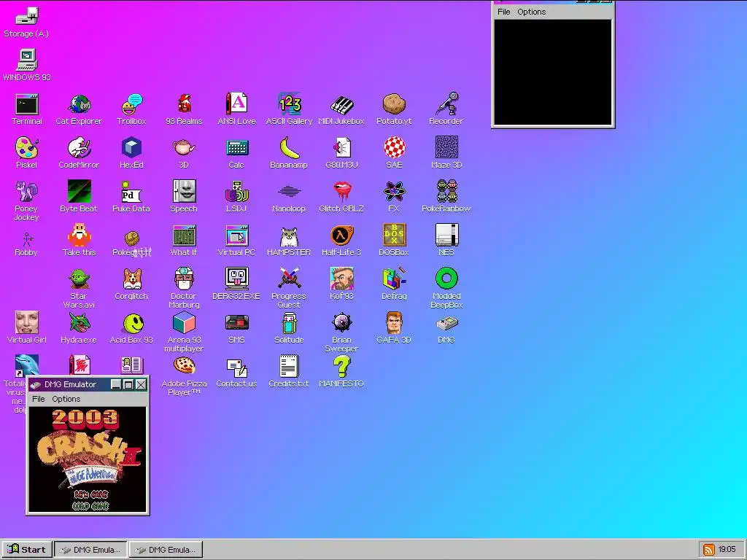The image size is (747, 560).
Task: Launch Corglitch corgi icon
Action: (131, 285)
